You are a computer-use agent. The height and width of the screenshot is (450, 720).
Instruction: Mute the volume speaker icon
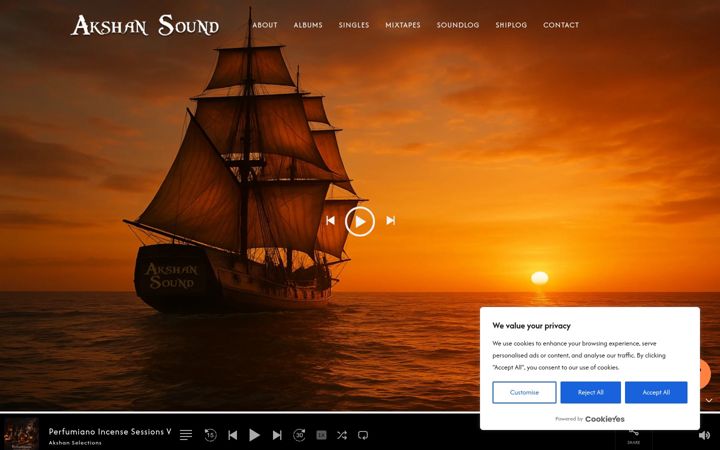[x=704, y=435]
